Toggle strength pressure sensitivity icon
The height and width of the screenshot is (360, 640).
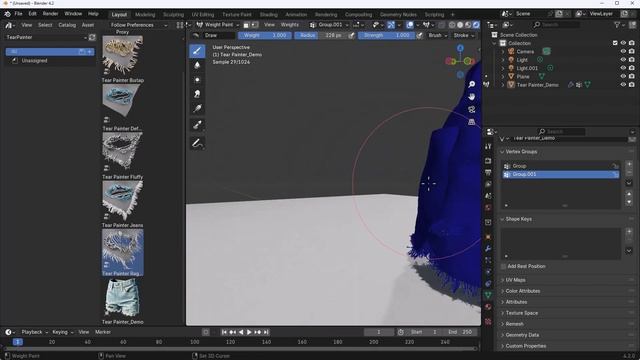point(419,36)
